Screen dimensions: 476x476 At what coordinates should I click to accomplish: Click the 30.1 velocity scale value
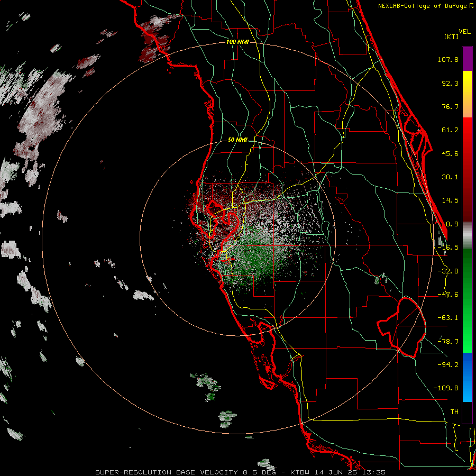pos(450,177)
